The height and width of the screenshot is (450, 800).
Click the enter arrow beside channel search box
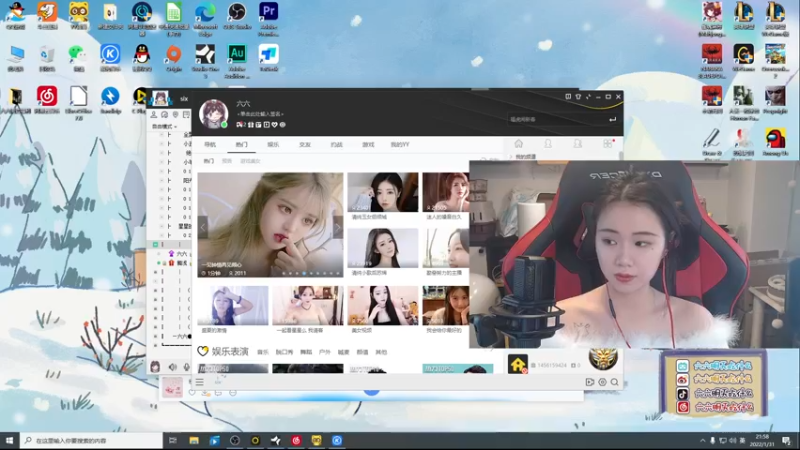tap(612, 119)
